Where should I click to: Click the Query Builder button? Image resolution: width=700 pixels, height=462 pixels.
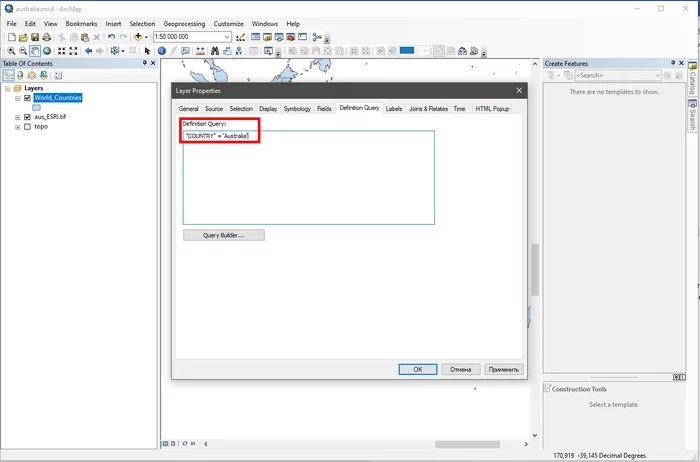224,235
